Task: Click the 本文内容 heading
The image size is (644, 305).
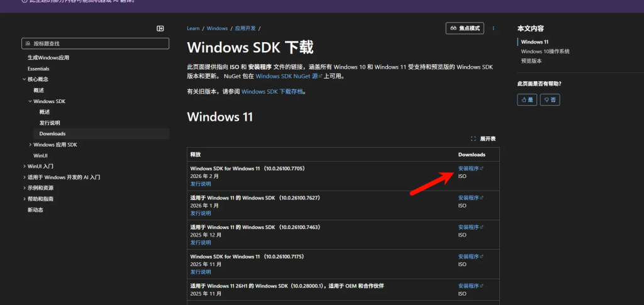Action: pos(531,29)
